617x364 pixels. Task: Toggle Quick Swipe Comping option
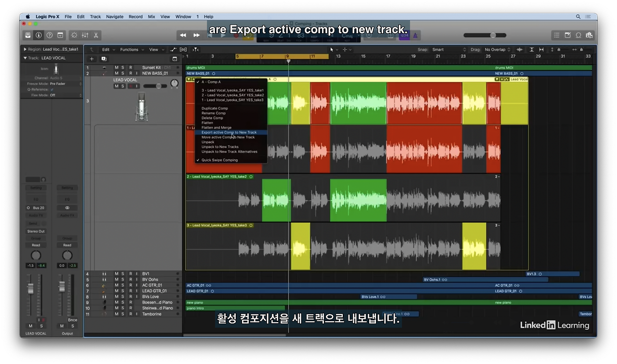219,160
